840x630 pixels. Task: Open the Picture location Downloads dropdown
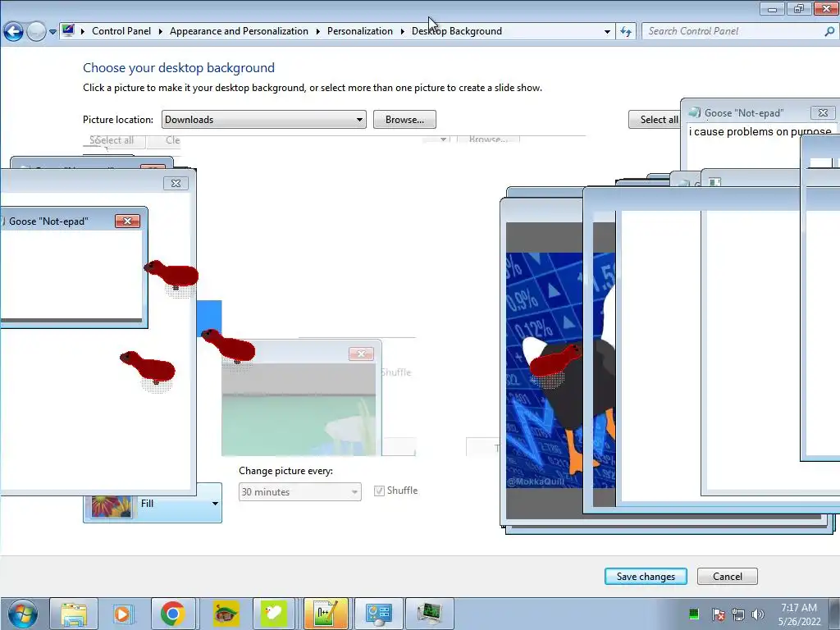point(263,120)
